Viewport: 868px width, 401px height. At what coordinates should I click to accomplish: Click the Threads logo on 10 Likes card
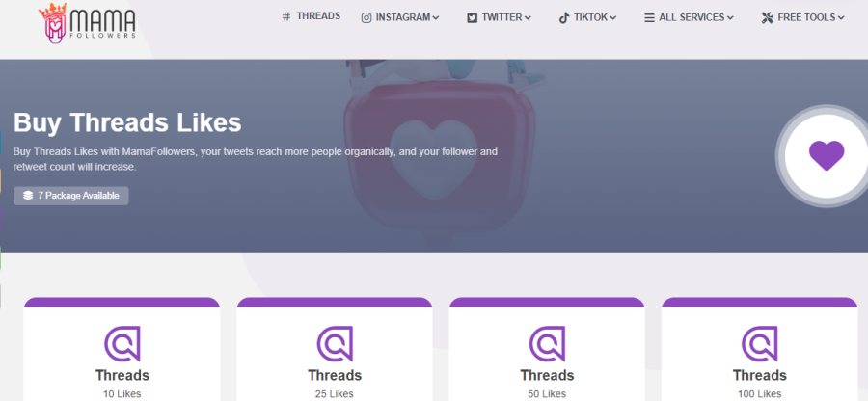tap(122, 344)
